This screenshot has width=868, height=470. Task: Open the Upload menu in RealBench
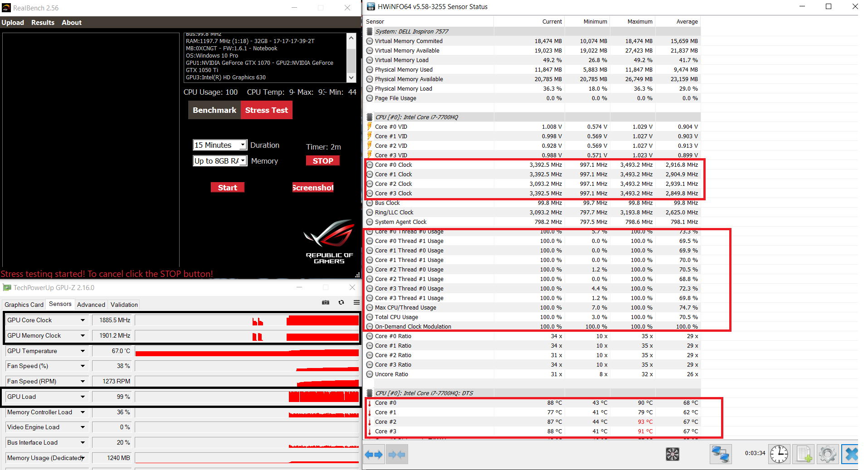pyautogui.click(x=13, y=22)
